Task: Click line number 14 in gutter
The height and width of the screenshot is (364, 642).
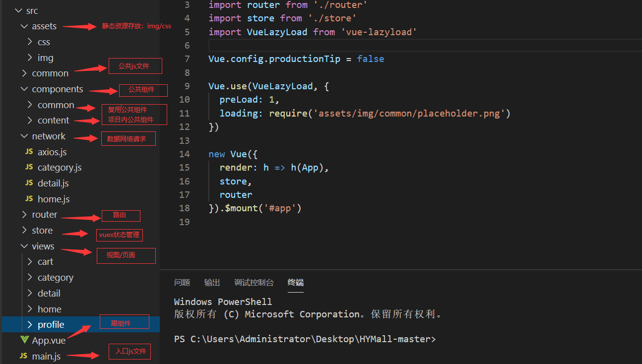Action: click(x=184, y=154)
